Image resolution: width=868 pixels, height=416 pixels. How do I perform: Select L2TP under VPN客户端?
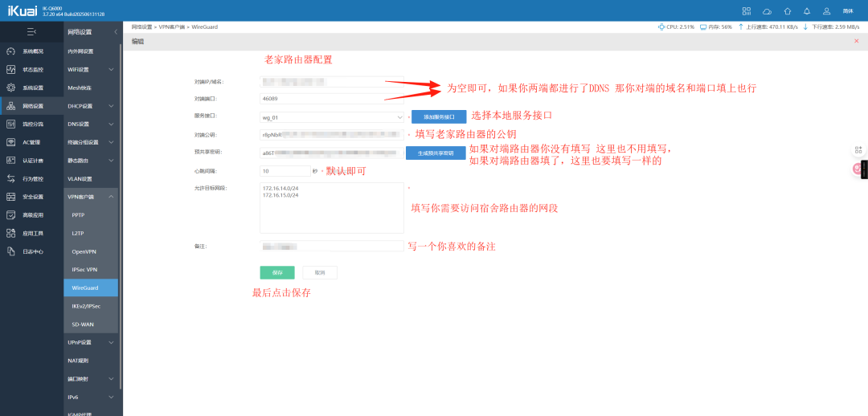78,233
